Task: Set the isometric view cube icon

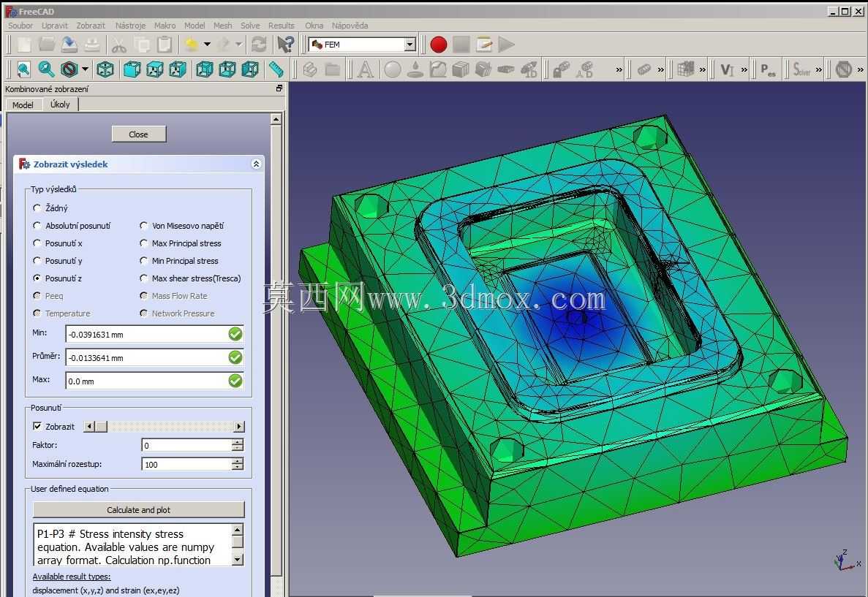Action: [x=105, y=69]
